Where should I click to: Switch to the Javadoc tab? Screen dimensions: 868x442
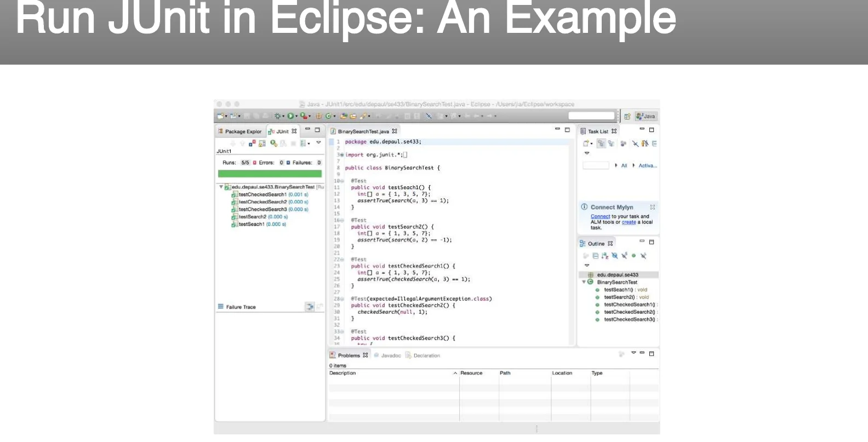point(387,355)
